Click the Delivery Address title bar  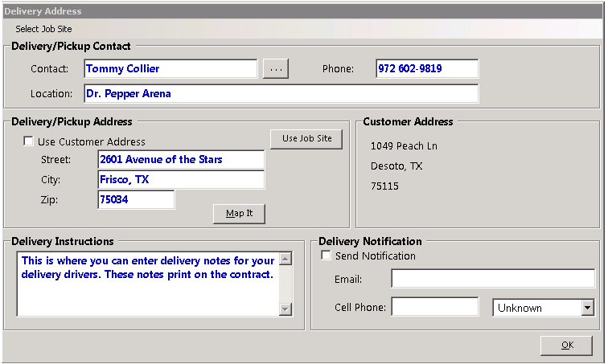304,11
